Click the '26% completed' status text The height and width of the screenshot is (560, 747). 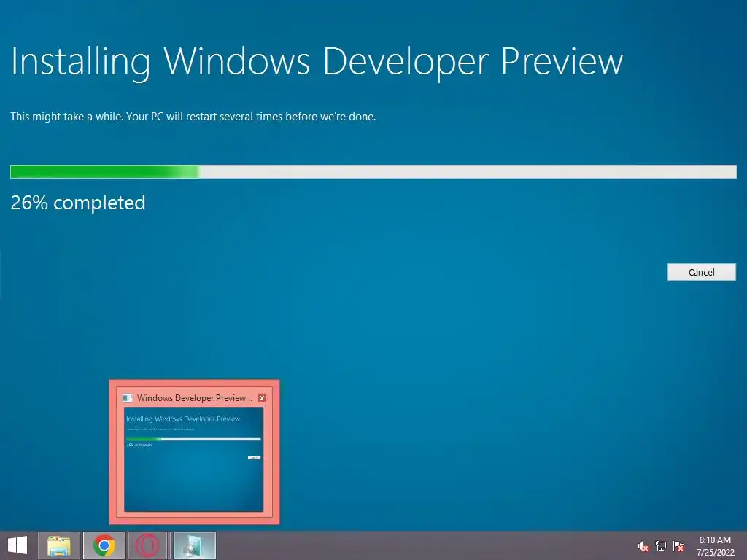tap(77, 203)
